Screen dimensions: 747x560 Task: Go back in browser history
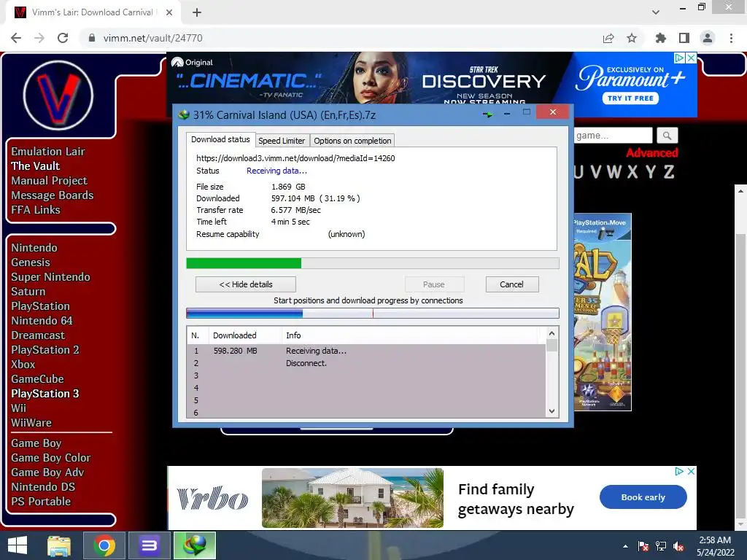tap(16, 38)
